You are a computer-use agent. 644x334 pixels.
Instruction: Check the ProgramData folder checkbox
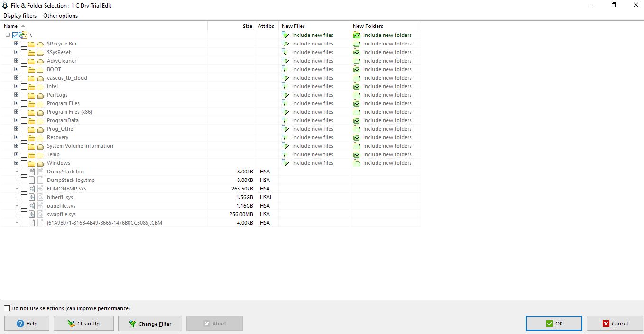24,121
